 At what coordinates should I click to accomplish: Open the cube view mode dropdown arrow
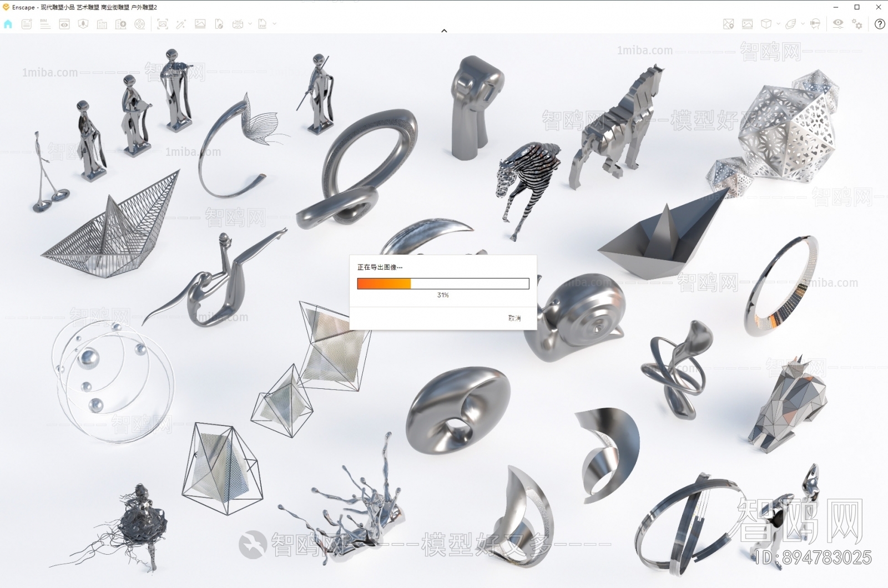click(x=778, y=24)
